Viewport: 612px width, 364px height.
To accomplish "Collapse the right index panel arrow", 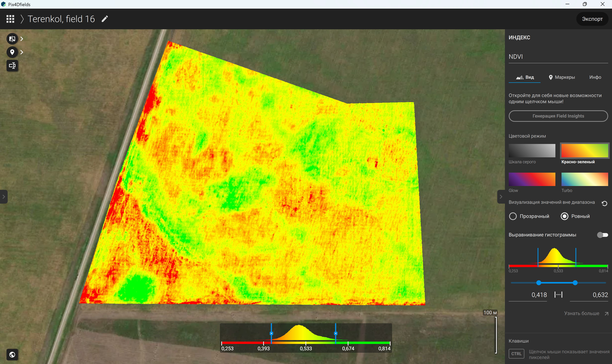I will click(501, 197).
